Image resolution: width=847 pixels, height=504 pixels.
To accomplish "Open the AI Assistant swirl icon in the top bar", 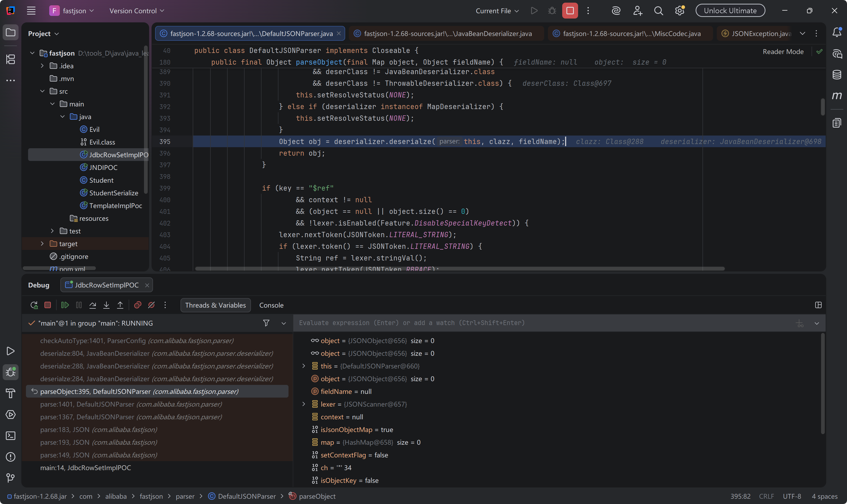I will point(616,11).
